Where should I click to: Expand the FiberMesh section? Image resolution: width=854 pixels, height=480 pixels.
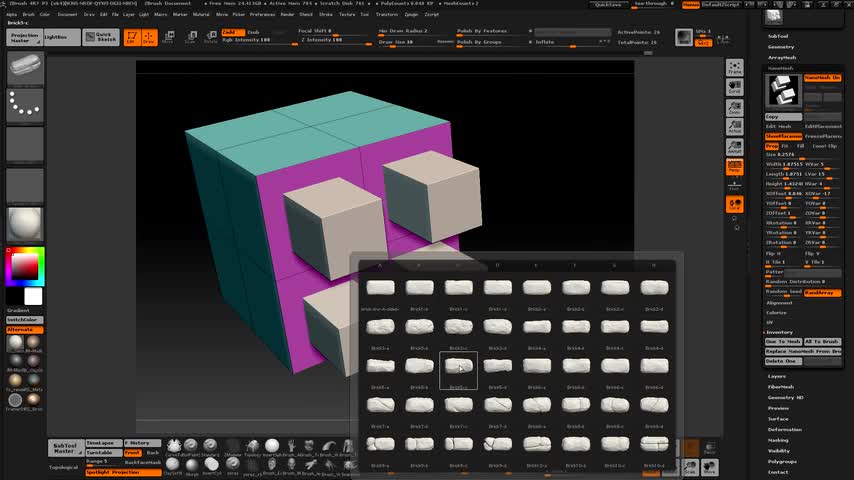point(781,386)
